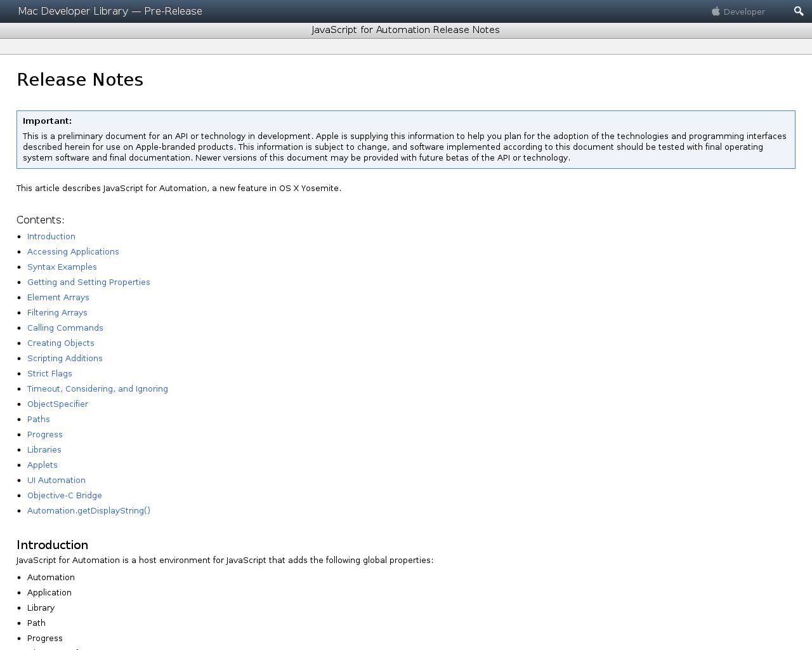This screenshot has width=812, height=650.
Task: Open Timeout, Considering, and Ignoring link
Action: [x=98, y=388]
